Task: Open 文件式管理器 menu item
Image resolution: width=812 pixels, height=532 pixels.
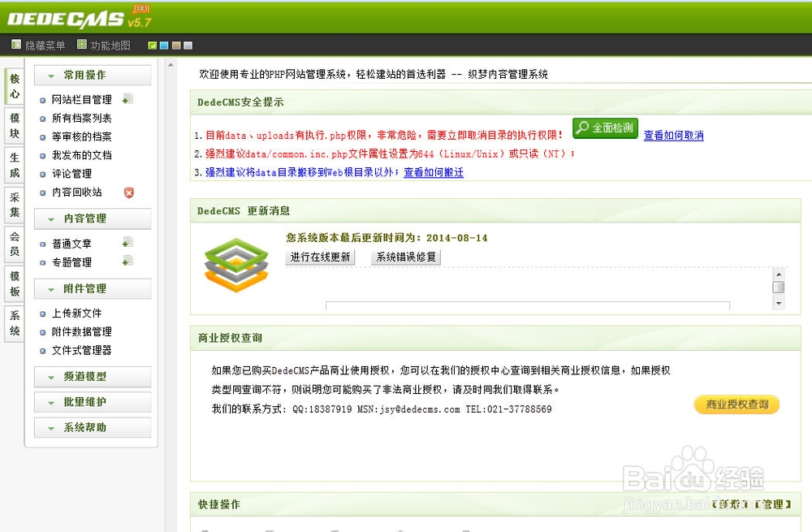Action: pos(82,350)
